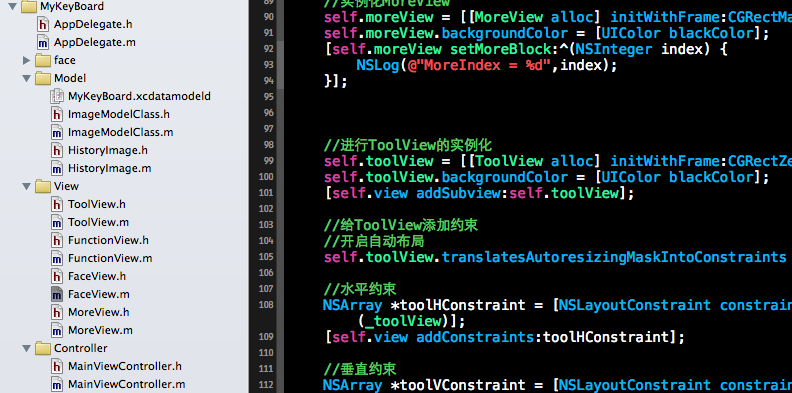Click the MoreView.m file icon
The width and height of the screenshot is (792, 393).
tap(57, 330)
